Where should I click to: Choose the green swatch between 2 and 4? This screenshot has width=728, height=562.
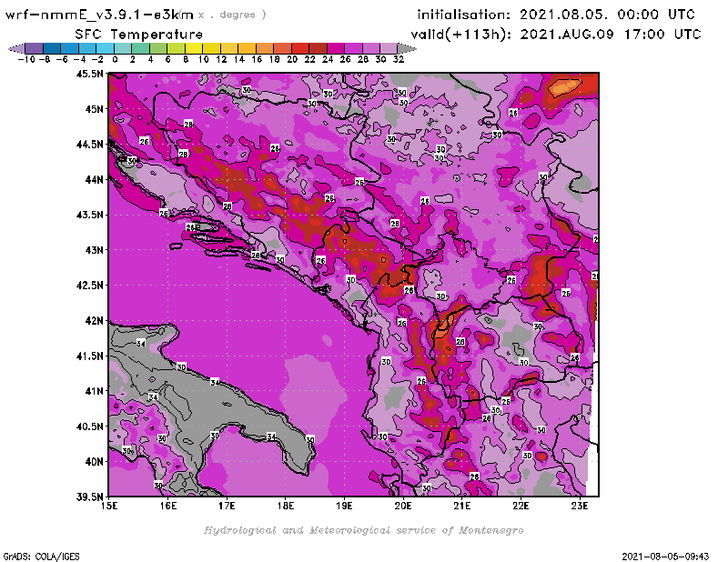click(140, 48)
